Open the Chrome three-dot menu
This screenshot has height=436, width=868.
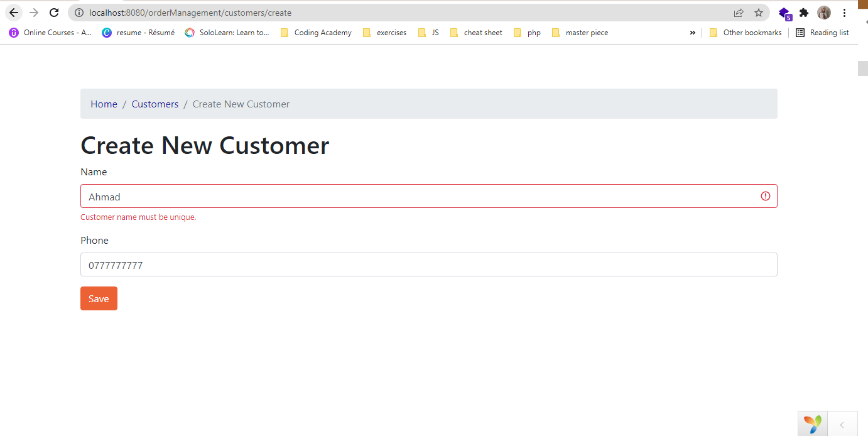pyautogui.click(x=844, y=13)
